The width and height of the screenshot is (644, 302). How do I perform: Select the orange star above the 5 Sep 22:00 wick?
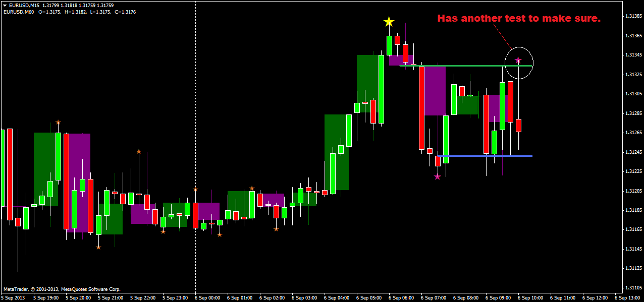[x=139, y=151]
